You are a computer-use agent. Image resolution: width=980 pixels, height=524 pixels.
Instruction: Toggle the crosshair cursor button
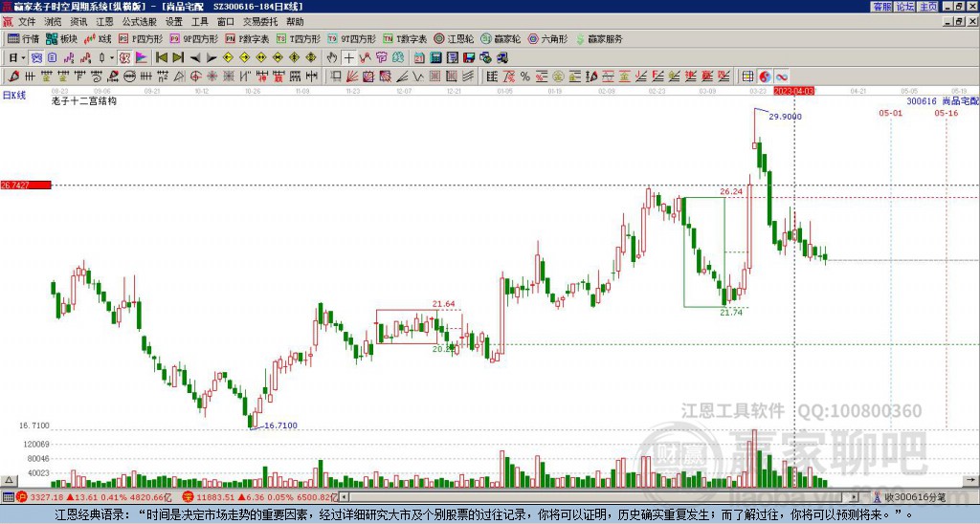point(348,58)
